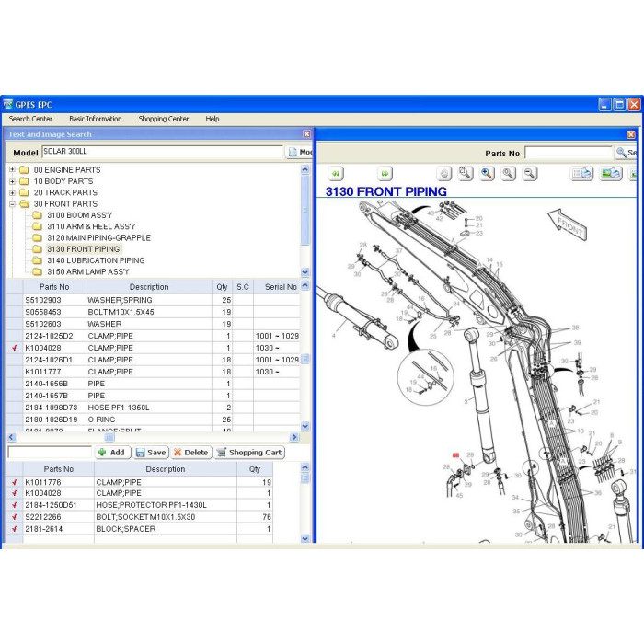The image size is (644, 644).
Task: Open the 3150 ARM LAMP ASS'Y folder
Action: tap(88, 271)
